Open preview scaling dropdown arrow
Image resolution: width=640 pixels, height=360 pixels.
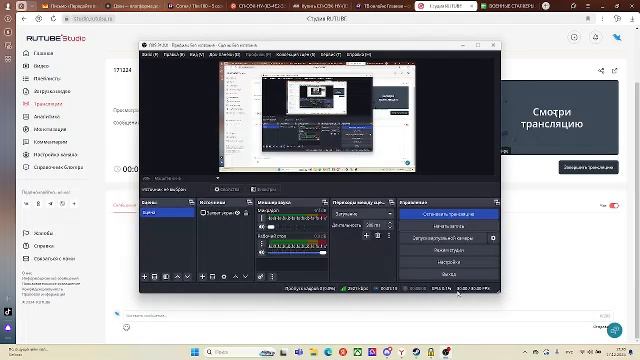(x=218, y=178)
